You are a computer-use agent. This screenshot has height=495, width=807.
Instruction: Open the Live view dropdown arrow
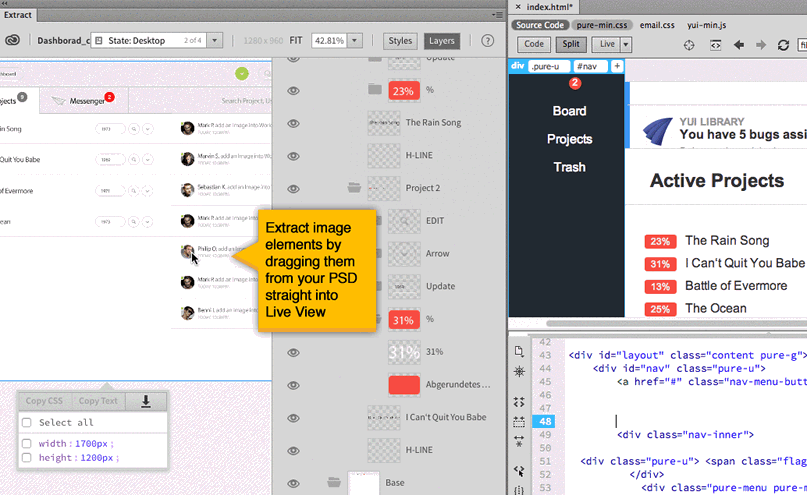pyautogui.click(x=626, y=44)
